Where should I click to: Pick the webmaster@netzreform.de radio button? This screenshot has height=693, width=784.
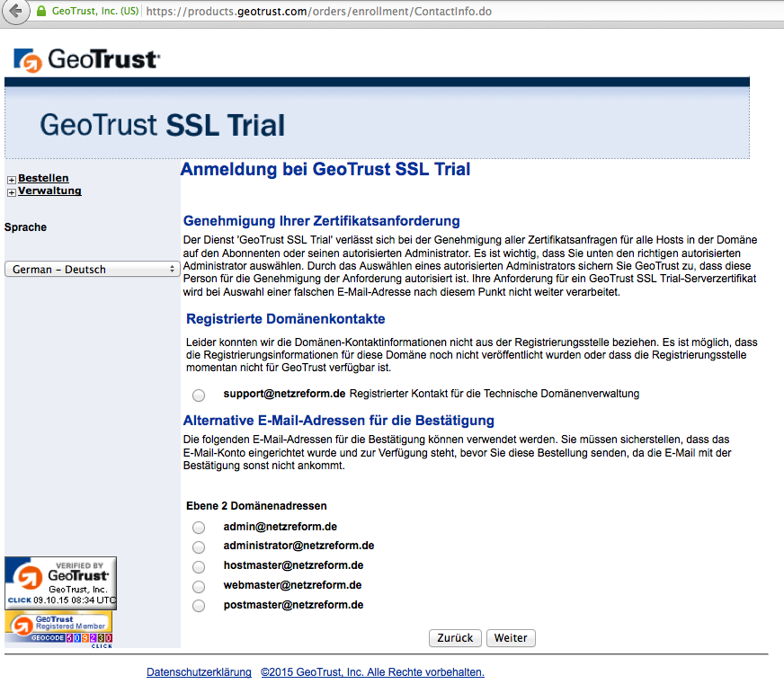click(x=199, y=586)
